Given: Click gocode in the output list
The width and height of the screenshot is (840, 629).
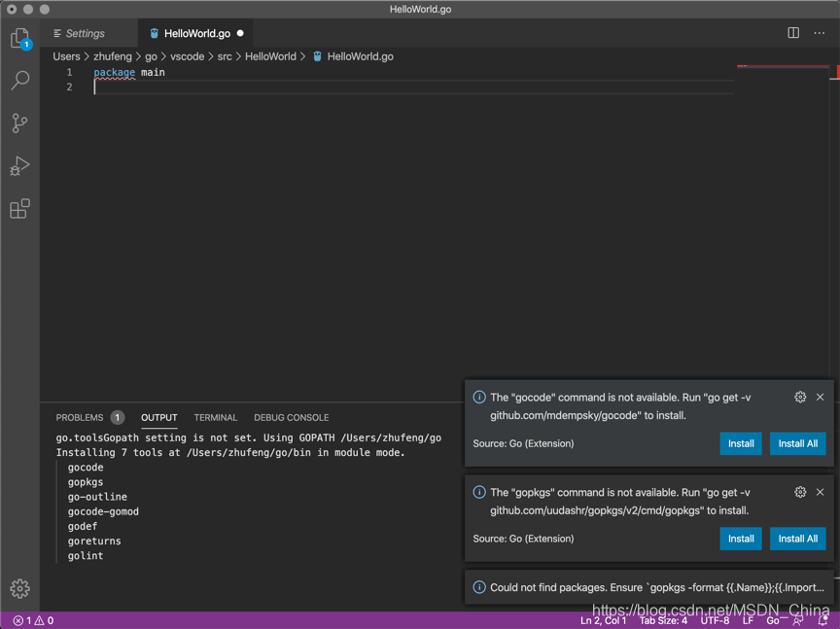Looking at the screenshot, I should click(x=86, y=468).
